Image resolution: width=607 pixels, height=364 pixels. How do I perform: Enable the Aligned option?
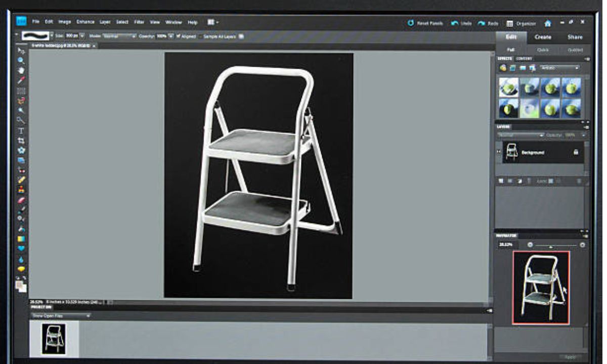click(180, 37)
